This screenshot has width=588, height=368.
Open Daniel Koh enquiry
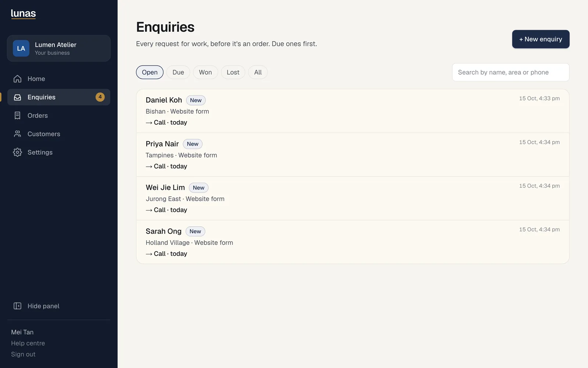353,111
